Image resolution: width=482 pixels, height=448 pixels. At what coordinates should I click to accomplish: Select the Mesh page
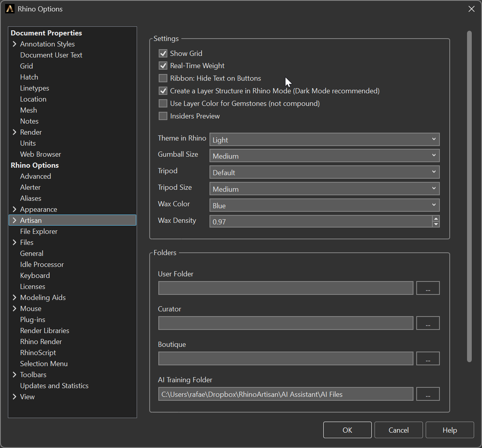click(28, 110)
